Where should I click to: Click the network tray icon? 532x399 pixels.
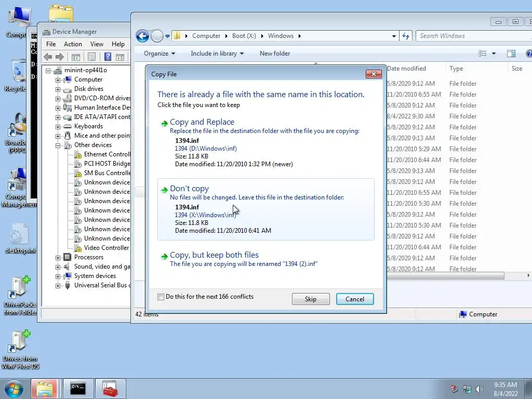(x=467, y=389)
